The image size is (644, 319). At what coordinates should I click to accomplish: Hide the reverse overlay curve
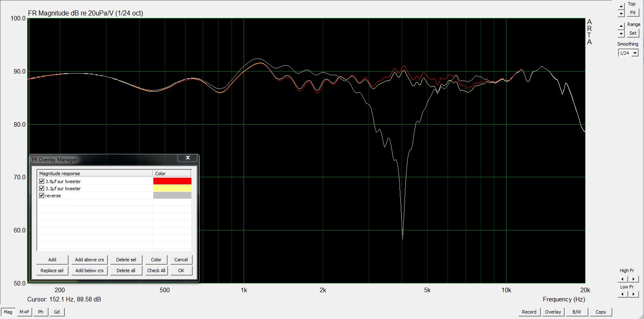pyautogui.click(x=41, y=196)
